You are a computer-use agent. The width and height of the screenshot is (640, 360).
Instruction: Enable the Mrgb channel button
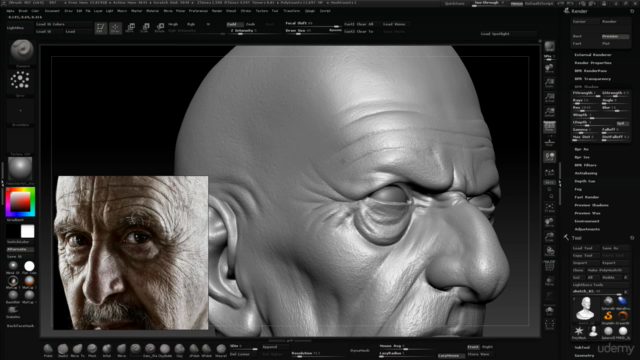(173, 24)
